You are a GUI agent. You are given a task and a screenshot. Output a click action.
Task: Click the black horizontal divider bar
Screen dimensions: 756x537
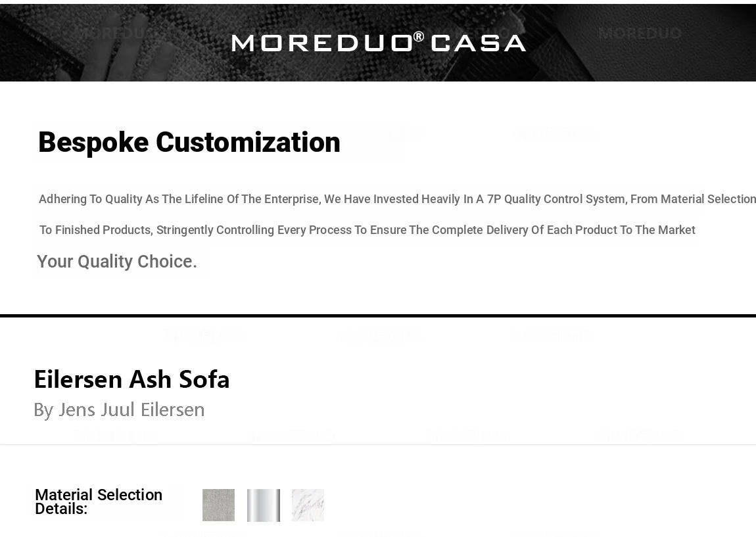tap(378, 316)
